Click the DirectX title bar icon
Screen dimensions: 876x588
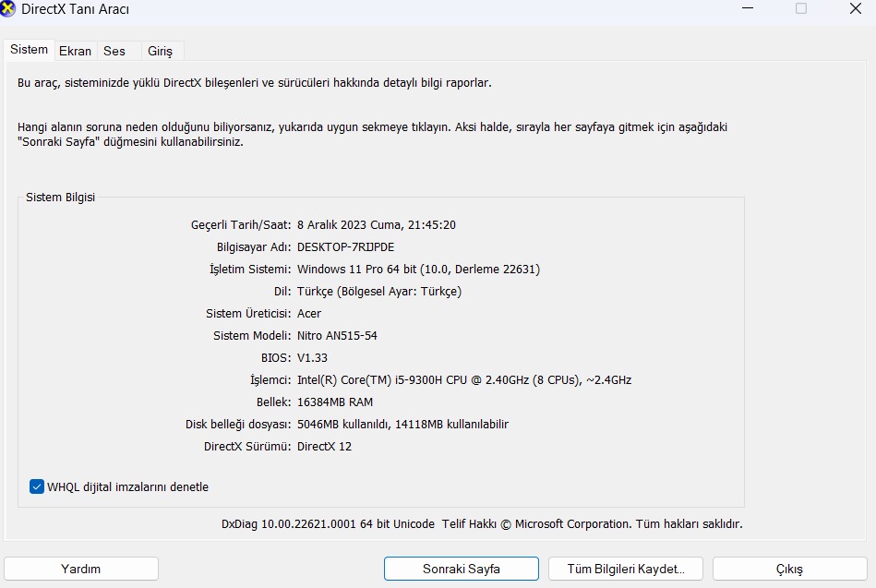point(7,9)
